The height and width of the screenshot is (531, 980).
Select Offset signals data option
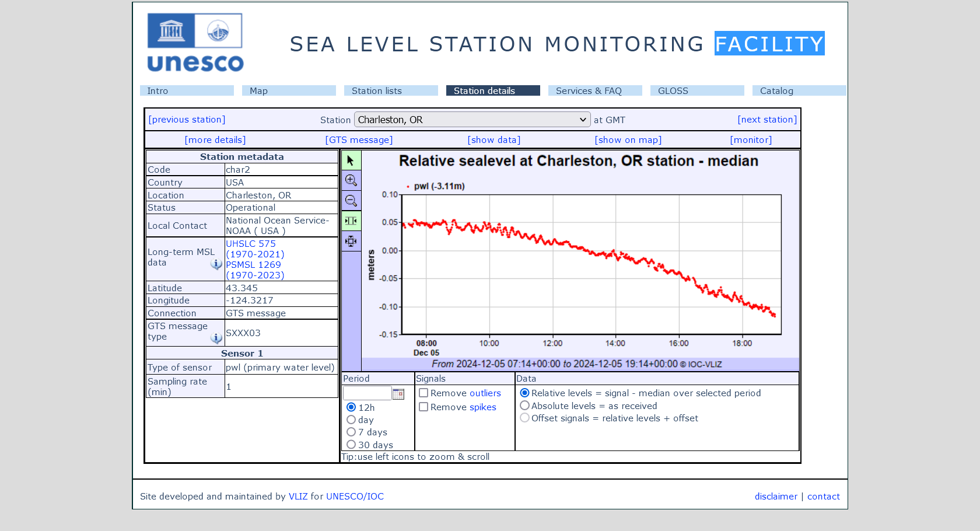coord(524,418)
